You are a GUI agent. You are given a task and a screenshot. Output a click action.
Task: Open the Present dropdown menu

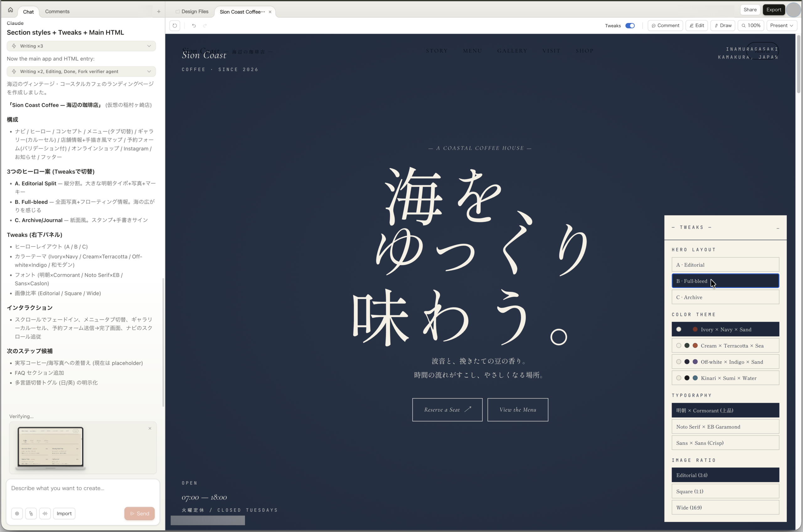coord(782,25)
